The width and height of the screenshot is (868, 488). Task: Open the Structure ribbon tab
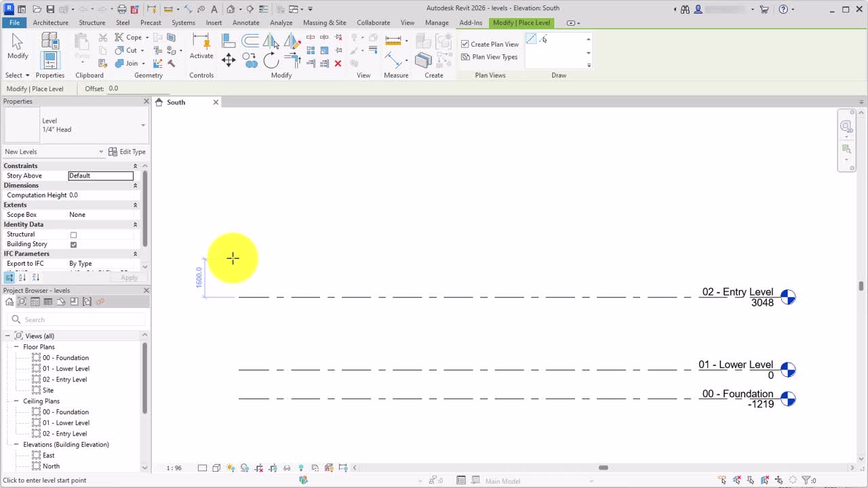[x=92, y=22]
